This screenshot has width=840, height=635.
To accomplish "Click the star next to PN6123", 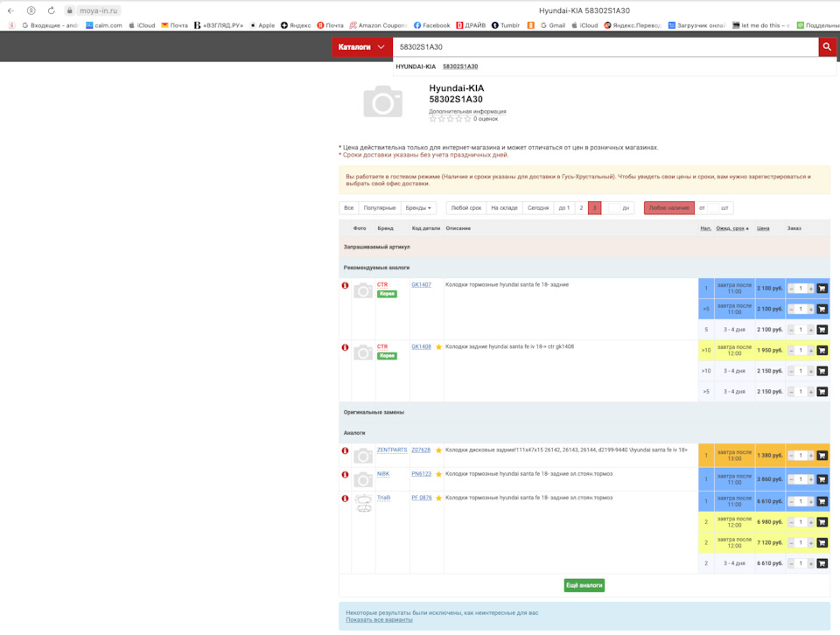I will pos(438,474).
